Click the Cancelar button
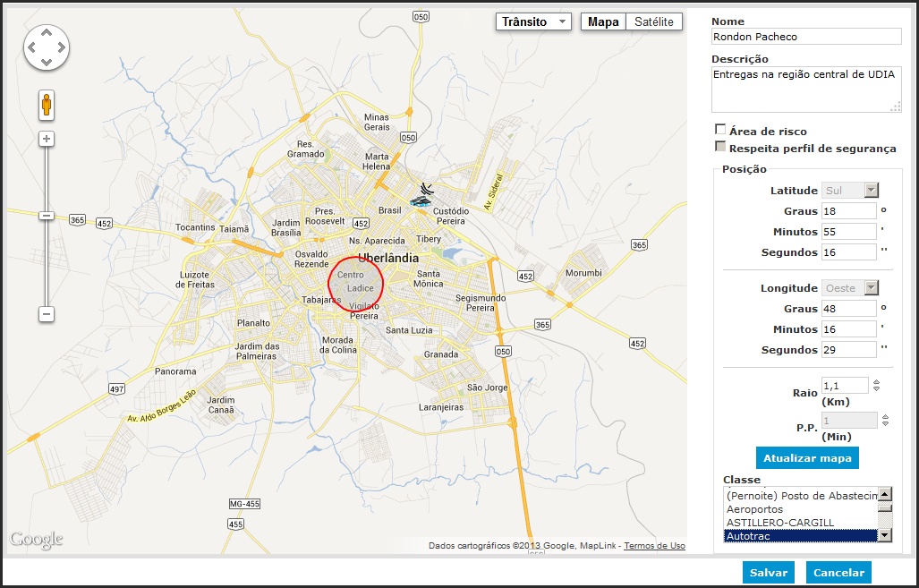The width and height of the screenshot is (919, 588). coord(838,573)
